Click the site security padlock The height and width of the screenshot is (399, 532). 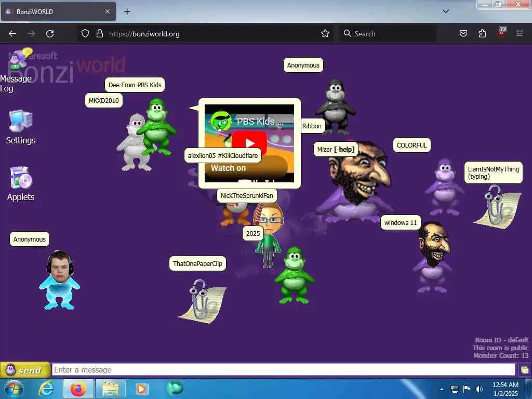[x=99, y=34]
